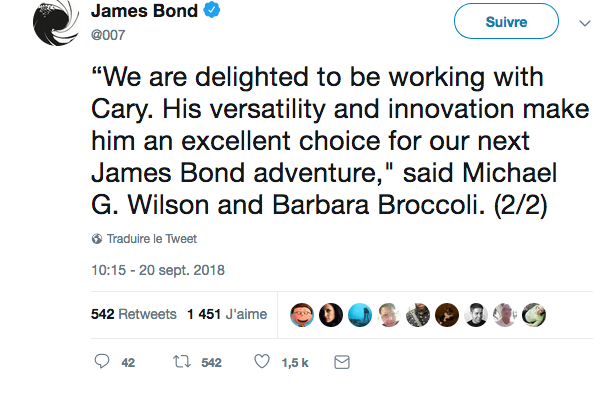The image size is (605, 394).
Task: Click the reply speech bubble icon
Action: pos(102,362)
